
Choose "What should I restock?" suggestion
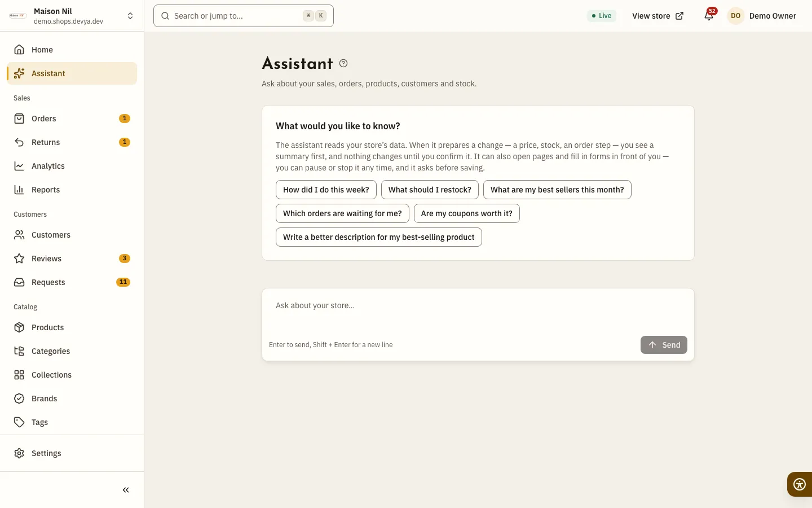[430, 190]
